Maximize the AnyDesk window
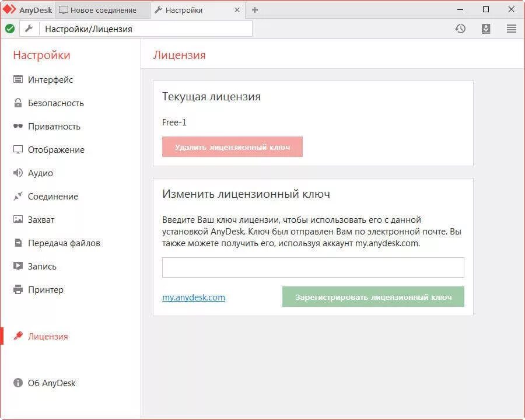This screenshot has height=420, width=525. click(486, 10)
